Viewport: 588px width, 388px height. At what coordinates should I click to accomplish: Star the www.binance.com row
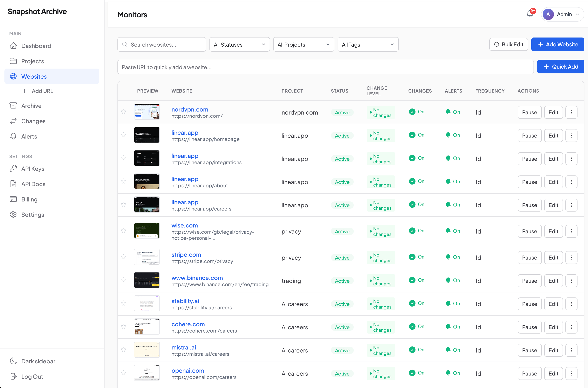tap(123, 280)
